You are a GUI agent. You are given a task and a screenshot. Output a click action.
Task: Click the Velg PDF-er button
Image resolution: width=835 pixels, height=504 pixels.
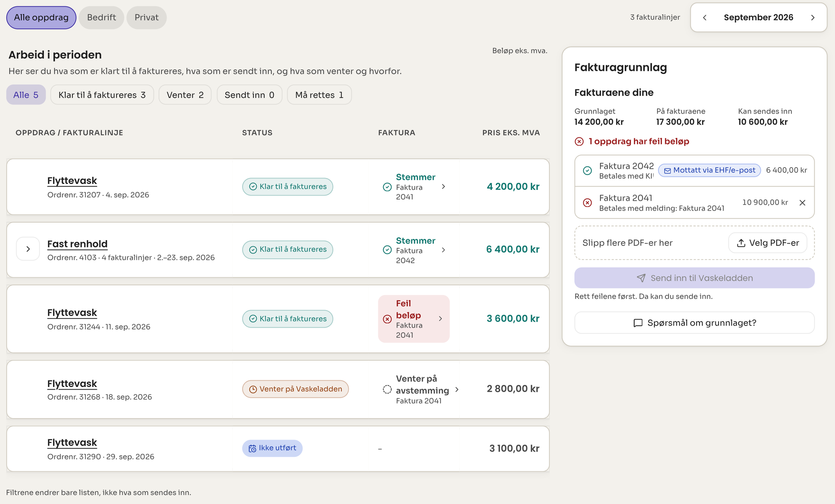pyautogui.click(x=768, y=243)
